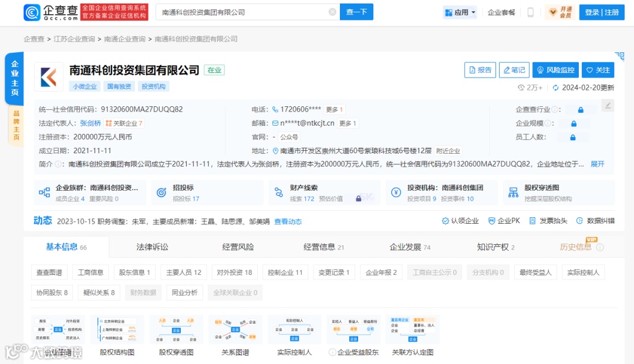
Task: Click the 笔记 button
Action: pyautogui.click(x=514, y=70)
